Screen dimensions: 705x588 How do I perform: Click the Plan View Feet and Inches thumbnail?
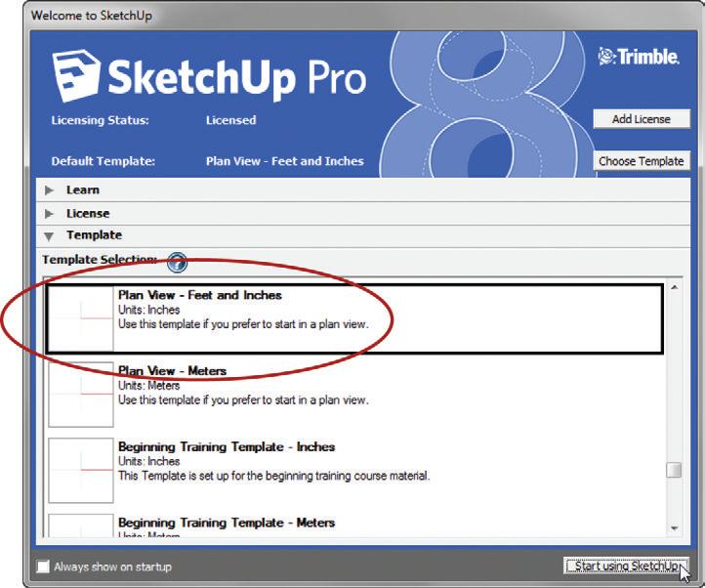[x=81, y=318]
